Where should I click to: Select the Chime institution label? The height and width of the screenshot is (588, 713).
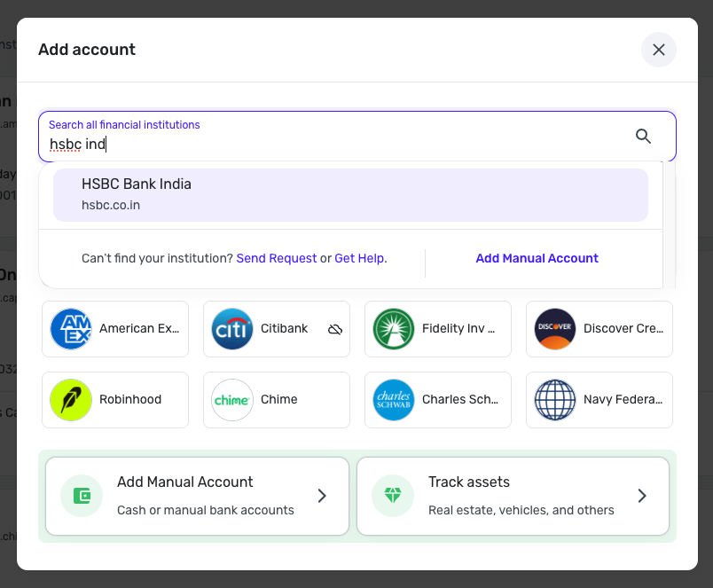pyautogui.click(x=278, y=399)
